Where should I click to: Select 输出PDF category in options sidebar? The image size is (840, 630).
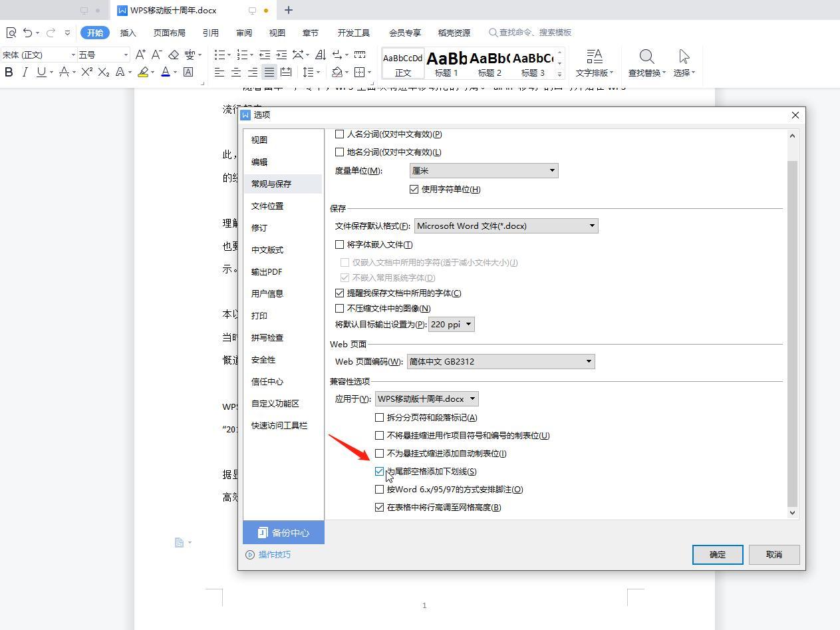click(x=283, y=271)
